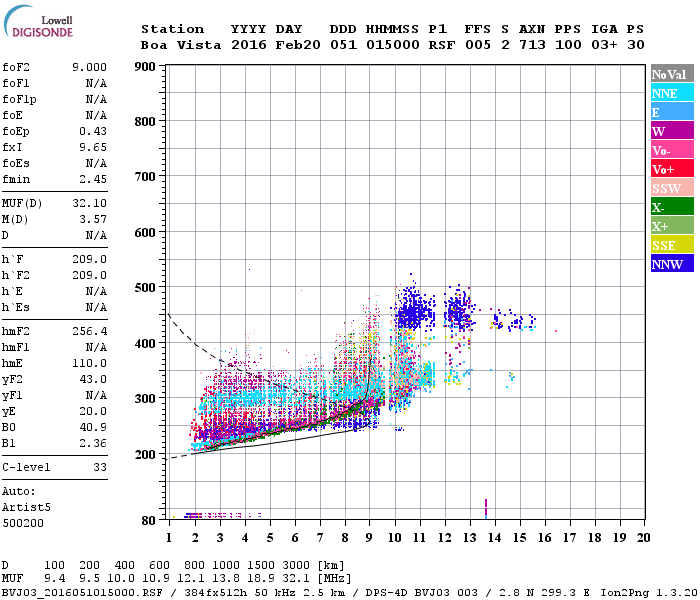
Task: Click the 20 MHz x-axis label
Action: [x=643, y=538]
